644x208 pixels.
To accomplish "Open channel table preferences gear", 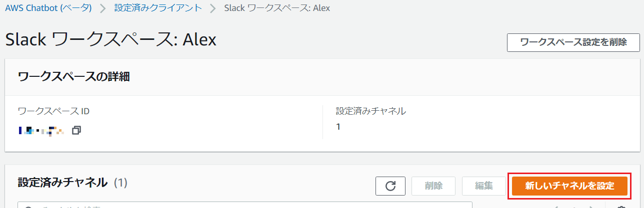I will (x=621, y=206).
